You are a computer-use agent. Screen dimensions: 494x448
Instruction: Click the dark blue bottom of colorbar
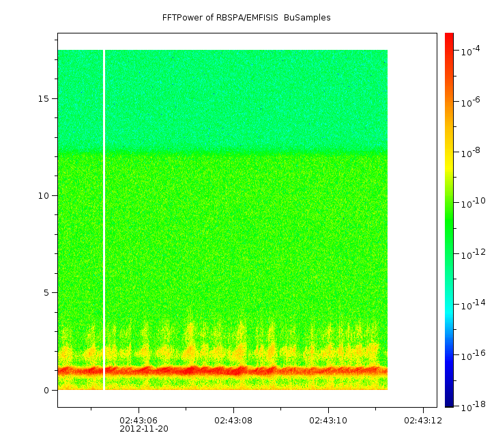tap(449, 400)
